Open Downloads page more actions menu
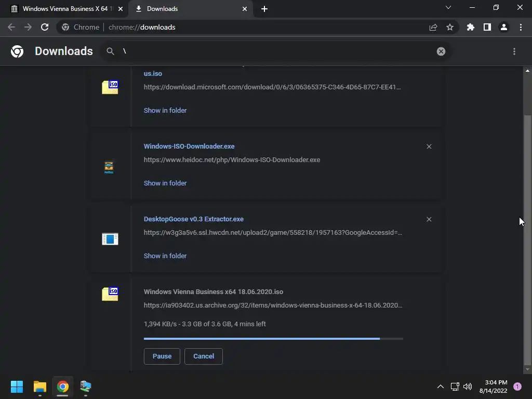Viewport: 532px width, 399px height. point(514,51)
